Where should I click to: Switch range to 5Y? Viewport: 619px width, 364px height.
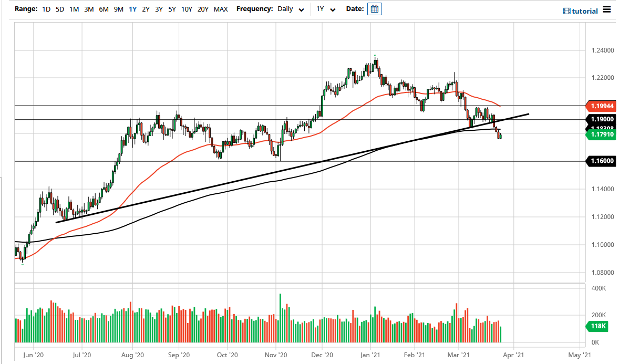pos(172,9)
